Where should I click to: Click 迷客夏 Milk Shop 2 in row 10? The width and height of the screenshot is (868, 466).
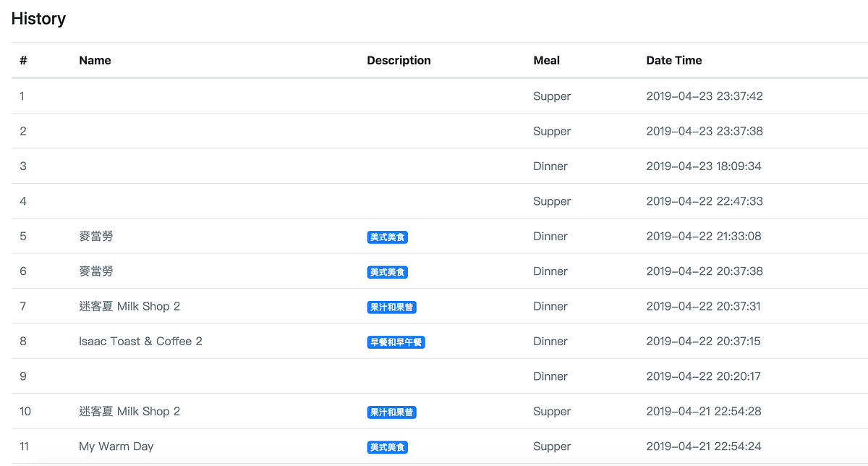(129, 411)
